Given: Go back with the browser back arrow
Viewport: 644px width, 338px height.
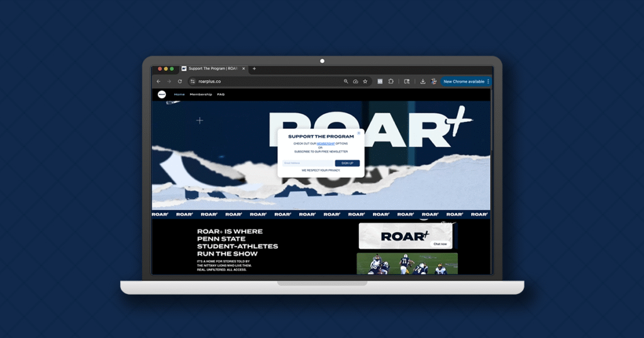Looking at the screenshot, I should coord(158,81).
